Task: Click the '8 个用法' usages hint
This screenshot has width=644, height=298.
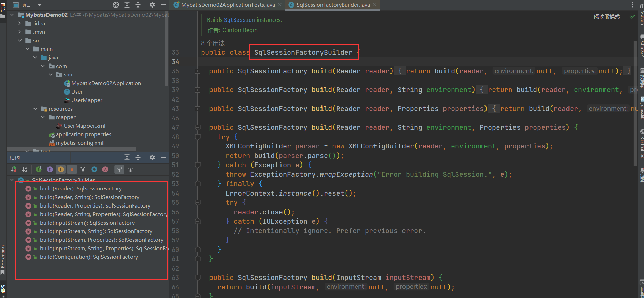Action: click(x=213, y=43)
